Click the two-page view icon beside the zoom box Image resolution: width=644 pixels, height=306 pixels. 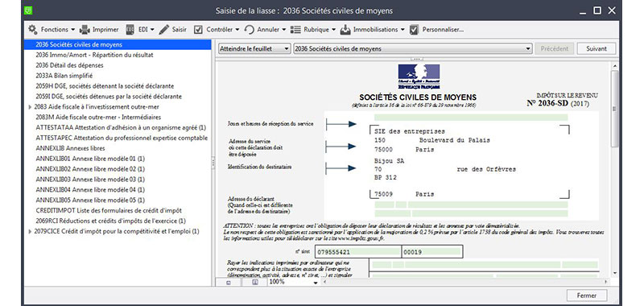[x=254, y=282]
